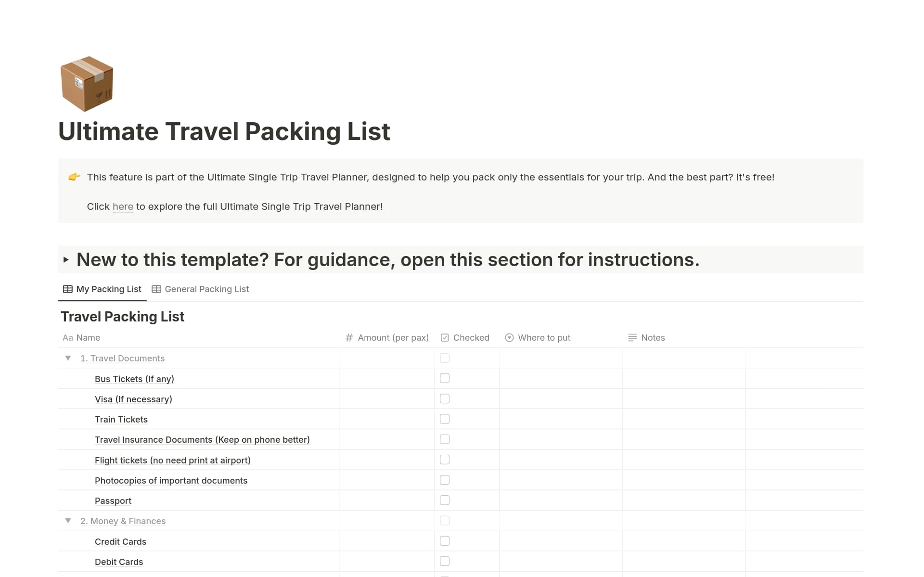This screenshot has height=577, width=924.
Task: Click the table icon next to General Packing List
Action: (156, 289)
